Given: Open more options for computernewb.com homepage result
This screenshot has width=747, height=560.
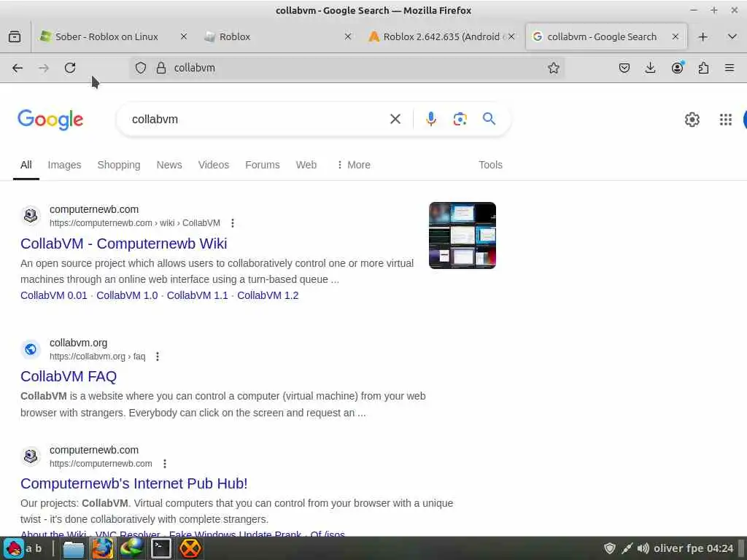Looking at the screenshot, I should pyautogui.click(x=164, y=463).
